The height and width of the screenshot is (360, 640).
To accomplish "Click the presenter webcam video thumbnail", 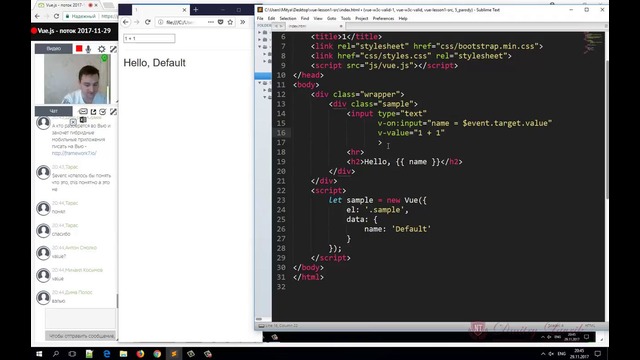I will point(77,79).
